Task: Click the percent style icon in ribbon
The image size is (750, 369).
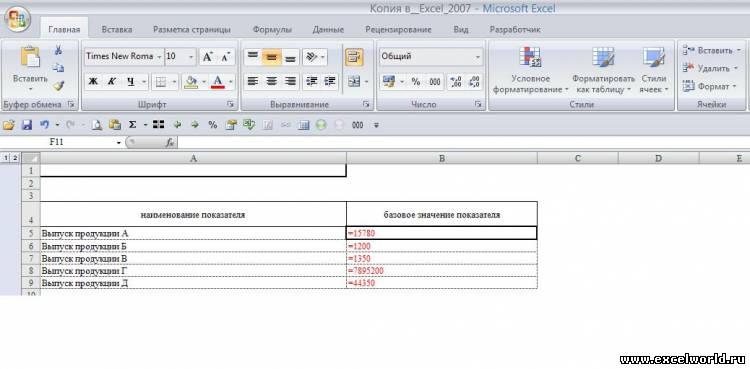Action: pyautogui.click(x=416, y=82)
